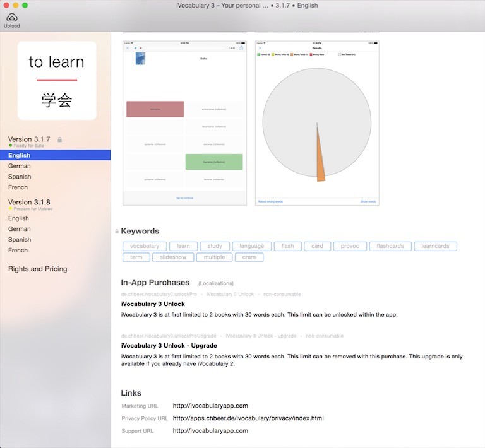Click the 'Ready for Sale' status text
This screenshot has width=485, height=448.
click(x=29, y=146)
